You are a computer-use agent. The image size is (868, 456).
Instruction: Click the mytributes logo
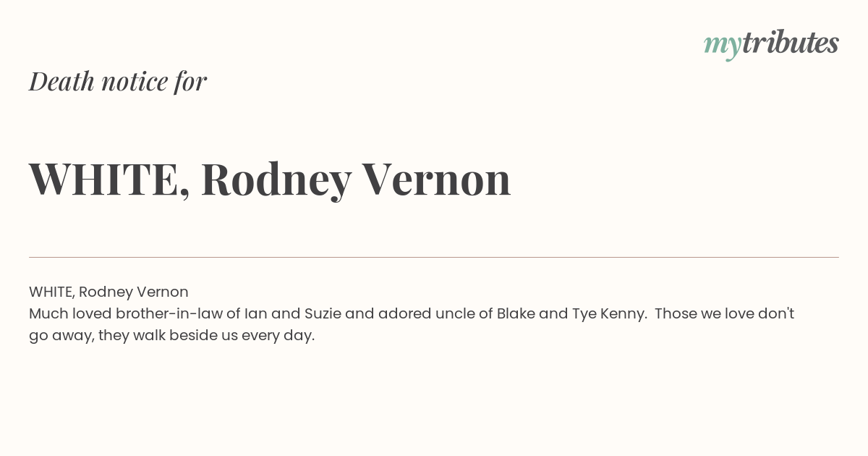click(771, 45)
